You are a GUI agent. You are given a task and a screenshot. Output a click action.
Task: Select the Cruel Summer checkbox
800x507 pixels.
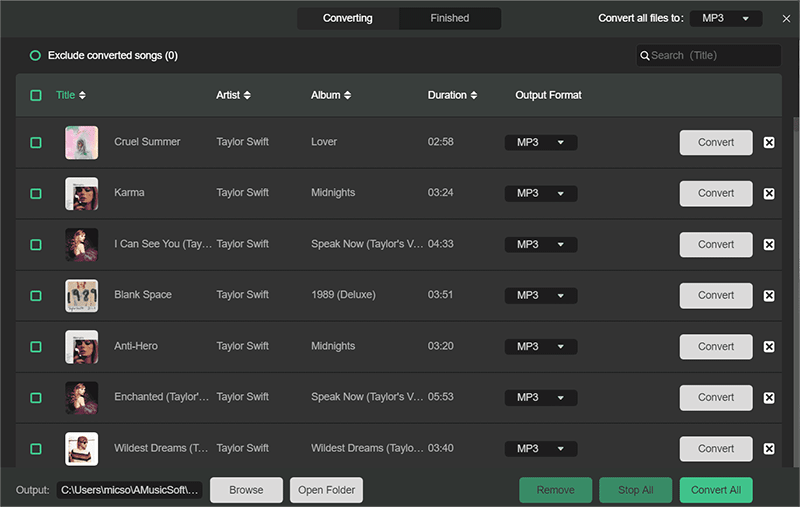pyautogui.click(x=36, y=142)
